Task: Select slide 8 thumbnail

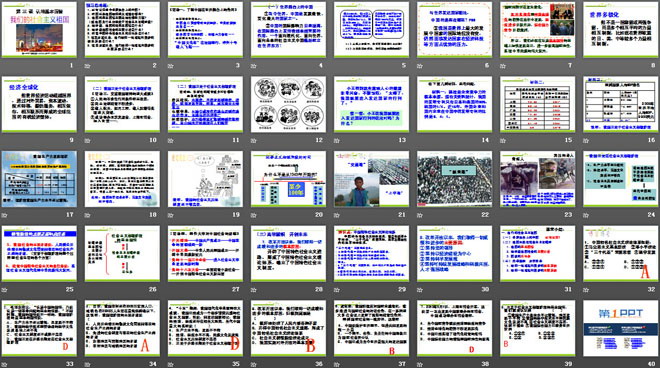Action: pos(621,29)
